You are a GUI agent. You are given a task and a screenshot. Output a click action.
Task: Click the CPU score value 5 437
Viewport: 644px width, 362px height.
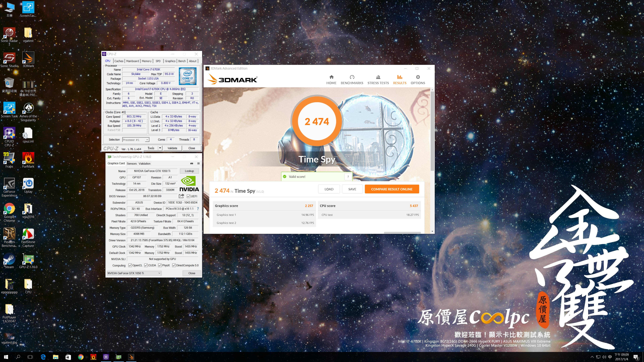tap(414, 206)
